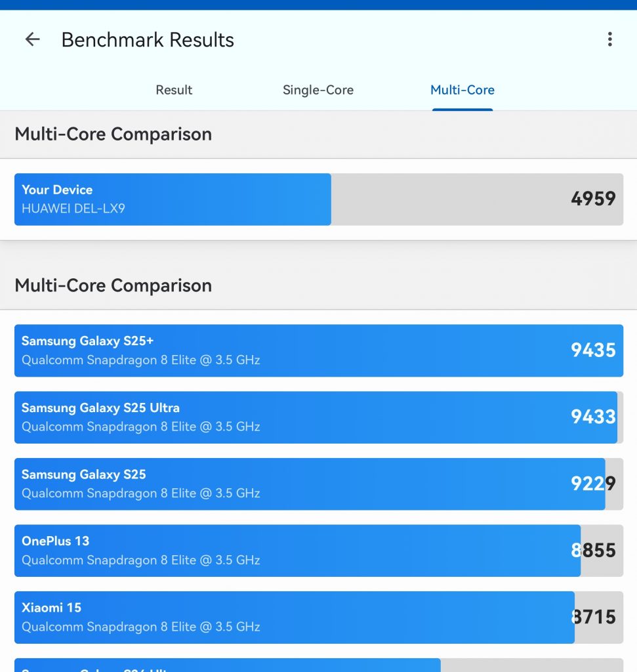637x672 pixels.
Task: Switch to the Single-Core tab
Action: click(318, 90)
